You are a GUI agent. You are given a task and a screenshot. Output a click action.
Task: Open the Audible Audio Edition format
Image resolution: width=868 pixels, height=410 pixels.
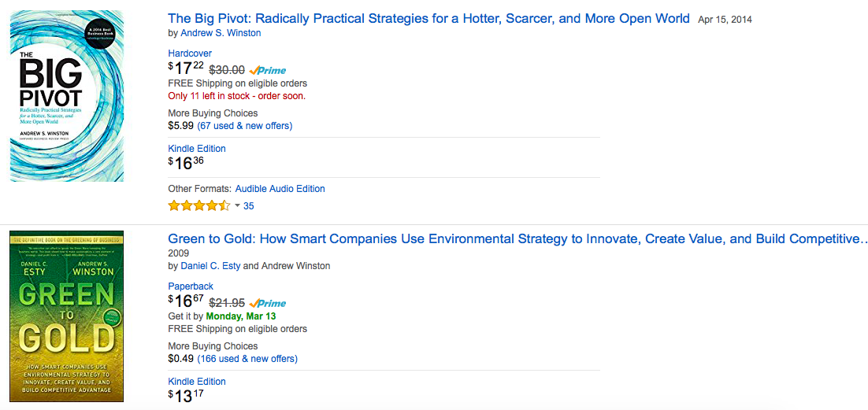[x=280, y=189]
